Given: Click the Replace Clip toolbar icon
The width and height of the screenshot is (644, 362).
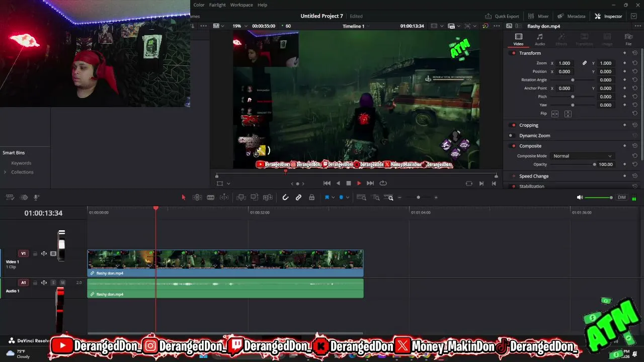Looking at the screenshot, I should coord(268,198).
